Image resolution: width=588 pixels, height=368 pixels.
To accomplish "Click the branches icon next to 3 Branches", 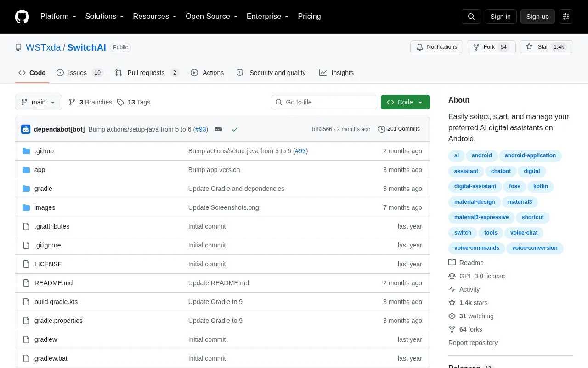I will [x=72, y=102].
